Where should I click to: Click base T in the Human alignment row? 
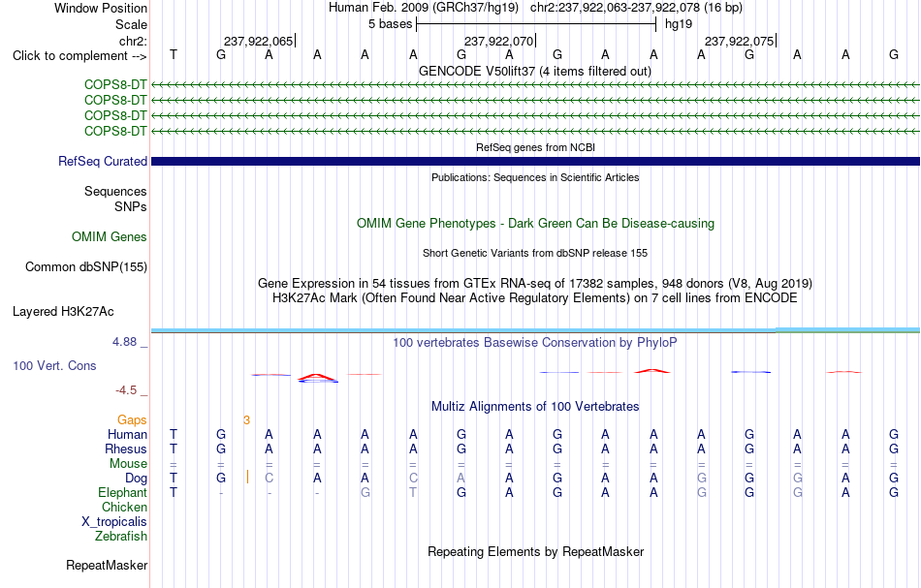174,434
